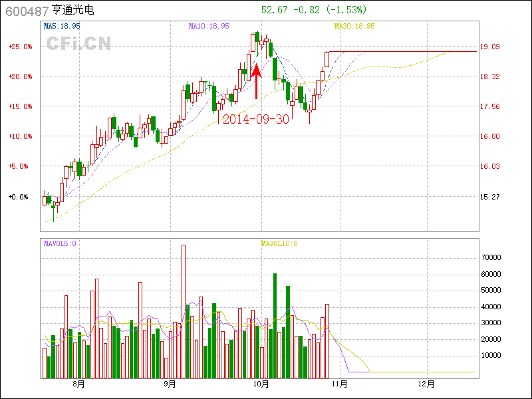Click the tallest red volume bar in September

[x=184, y=311]
